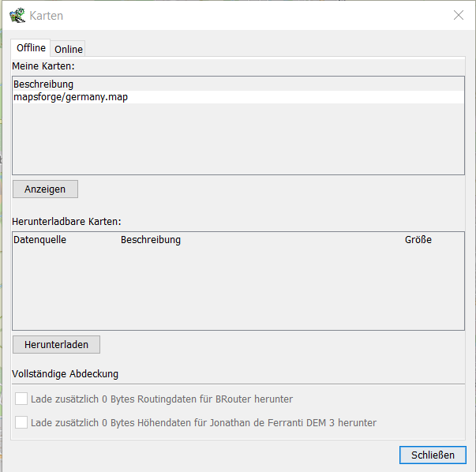Switch to the Offline tab

click(32, 48)
